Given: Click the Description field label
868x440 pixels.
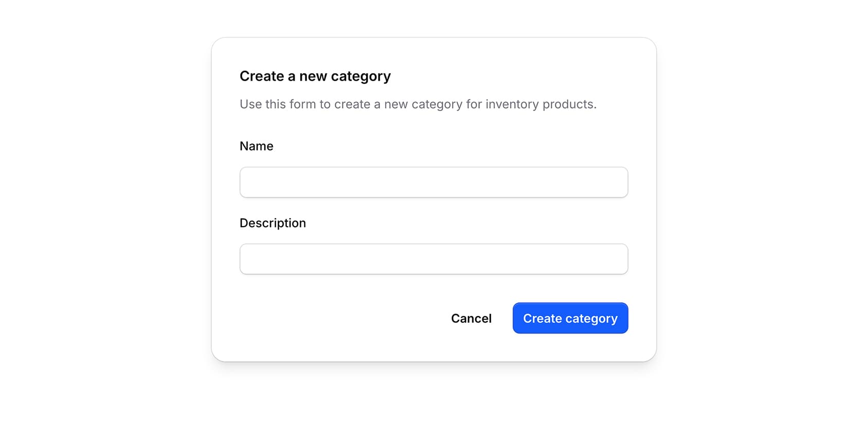Looking at the screenshot, I should coord(273,223).
